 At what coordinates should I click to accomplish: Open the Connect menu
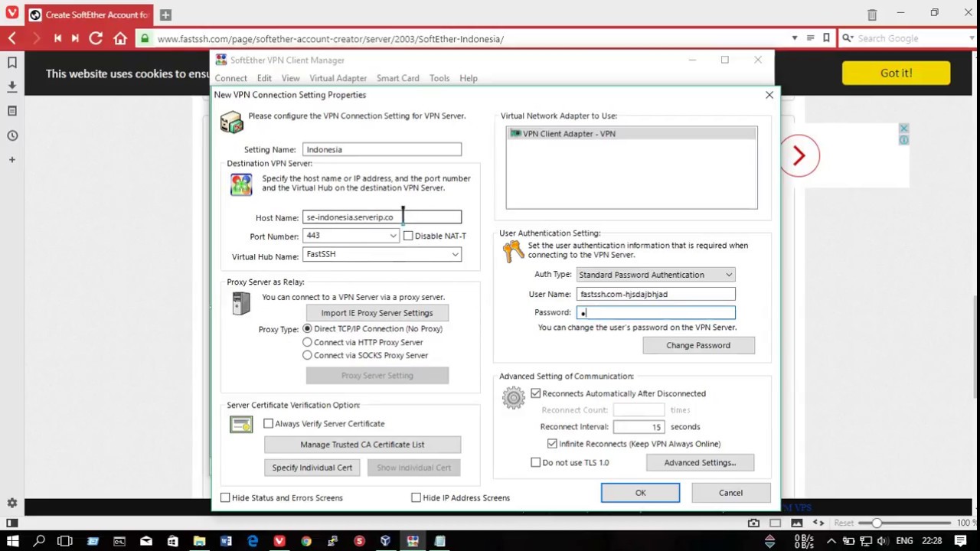point(230,78)
